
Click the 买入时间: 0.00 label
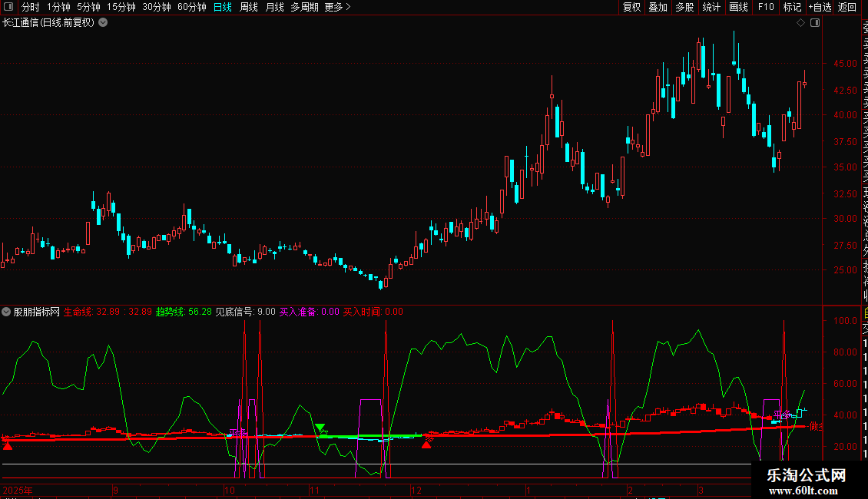coord(373,312)
